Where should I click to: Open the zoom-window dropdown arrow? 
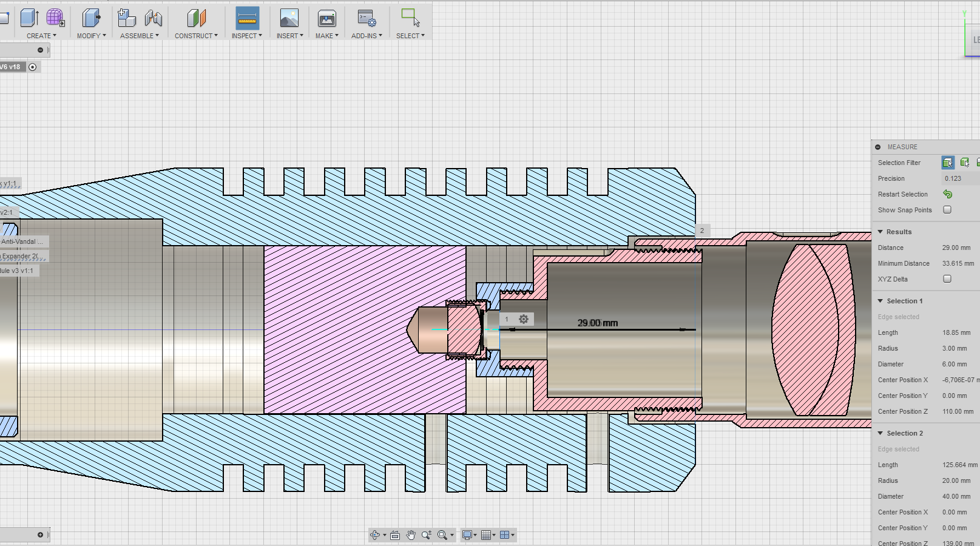coord(452,536)
